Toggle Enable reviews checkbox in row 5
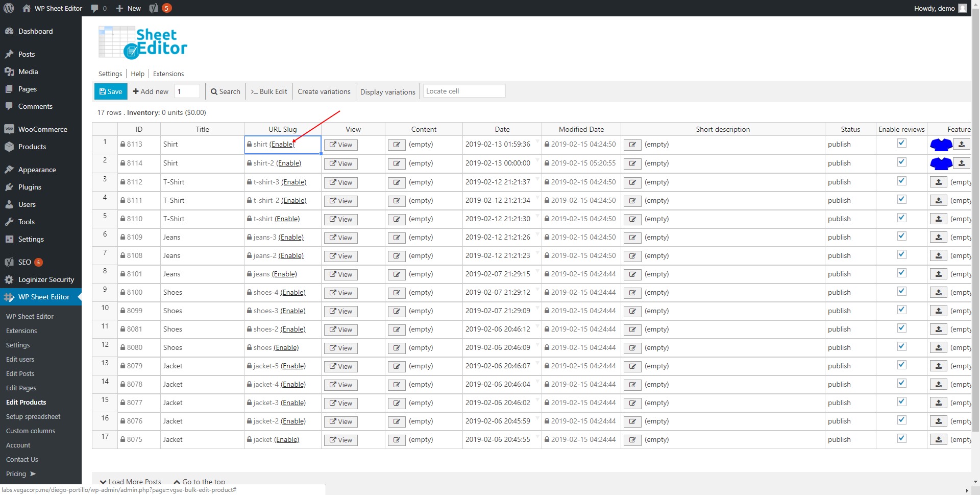The image size is (980, 495). coord(901,218)
